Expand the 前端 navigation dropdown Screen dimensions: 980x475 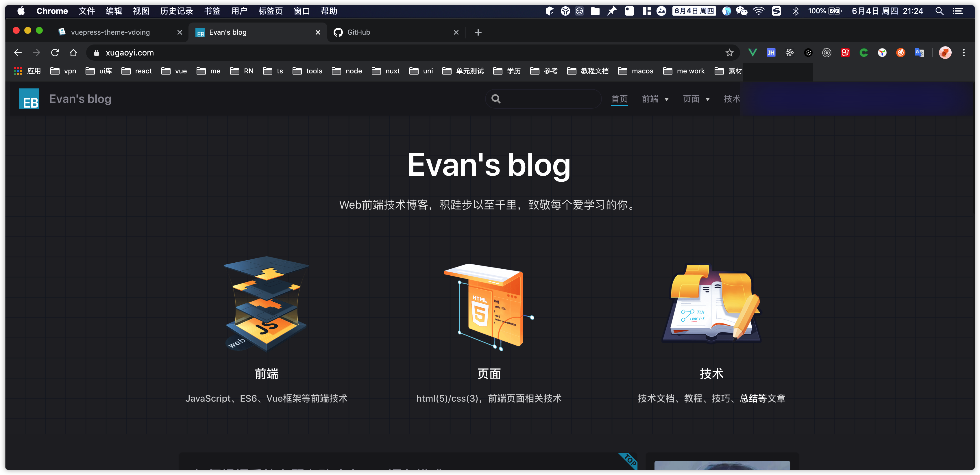point(655,99)
